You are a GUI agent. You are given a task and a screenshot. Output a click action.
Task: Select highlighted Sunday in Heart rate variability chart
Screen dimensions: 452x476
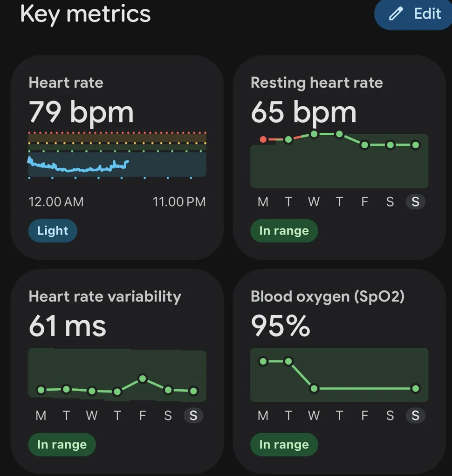pos(193,415)
